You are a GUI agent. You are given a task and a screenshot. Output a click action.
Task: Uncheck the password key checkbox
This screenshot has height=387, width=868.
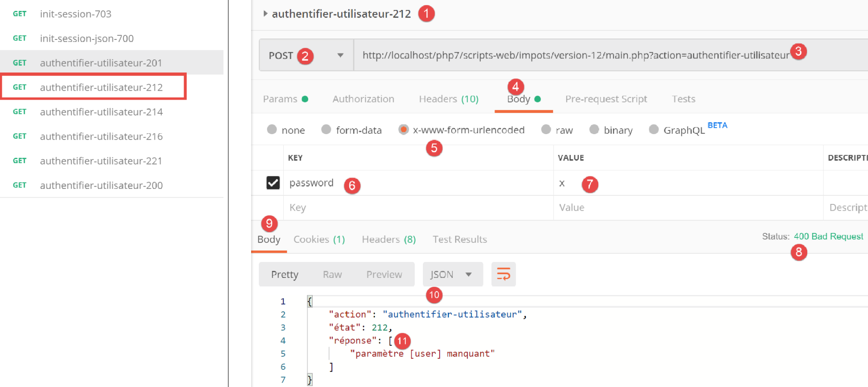273,183
